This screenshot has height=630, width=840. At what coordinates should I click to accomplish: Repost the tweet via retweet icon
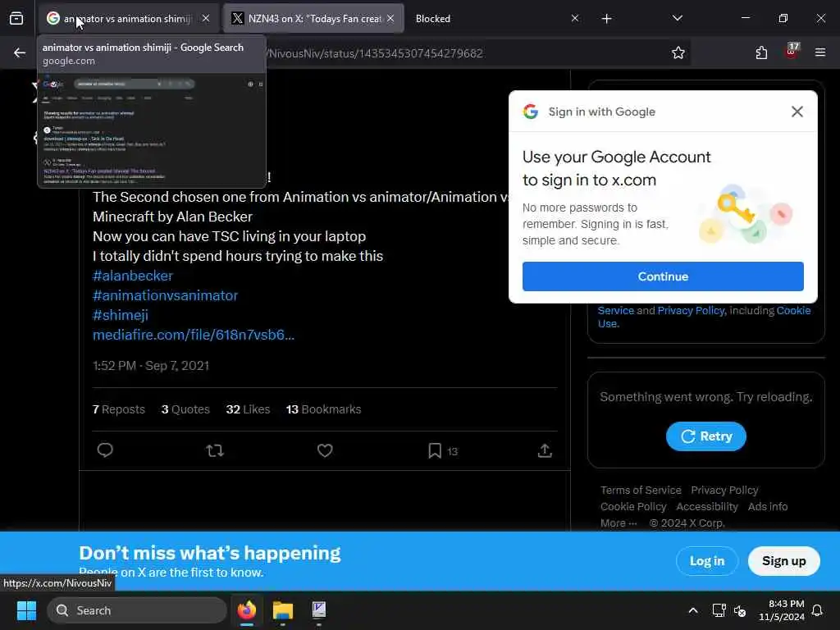pyautogui.click(x=215, y=450)
